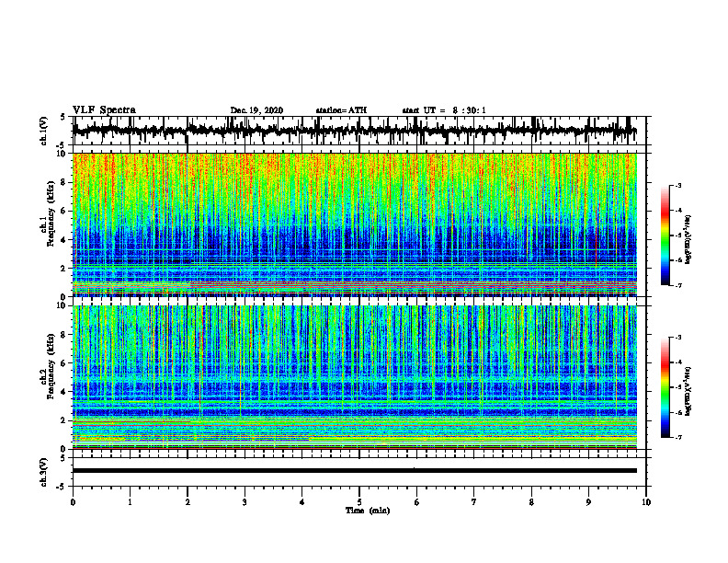Click the ch.2 frequency tick label 2
Screen dimensions: 728x563
pyautogui.click(x=64, y=420)
